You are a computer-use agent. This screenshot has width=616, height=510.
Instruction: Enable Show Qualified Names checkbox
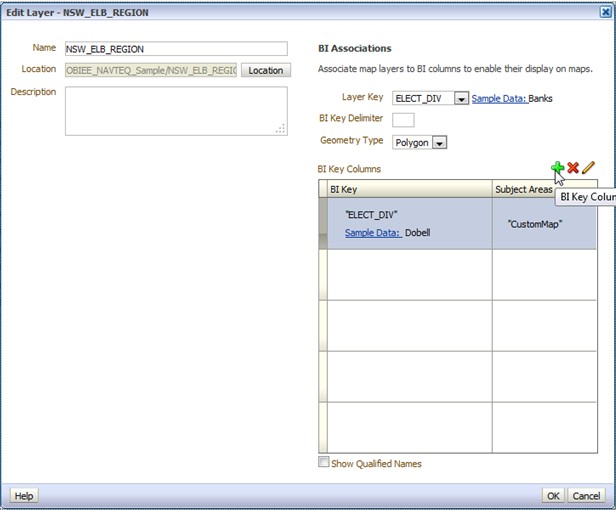pos(324,462)
